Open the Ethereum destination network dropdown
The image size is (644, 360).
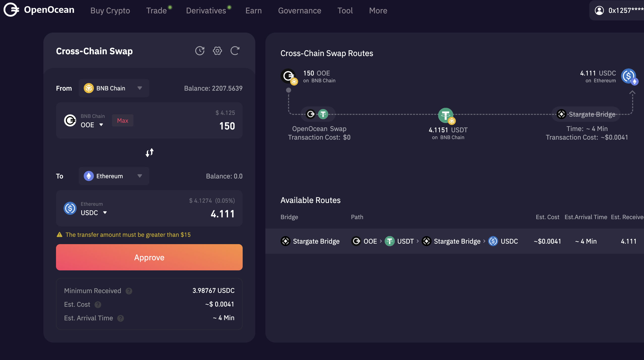(114, 176)
